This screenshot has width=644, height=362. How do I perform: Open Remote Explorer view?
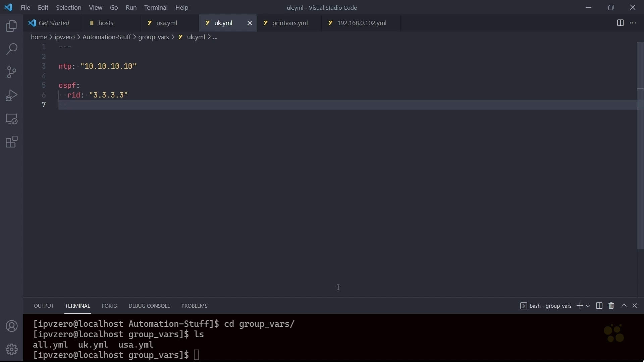(x=12, y=119)
